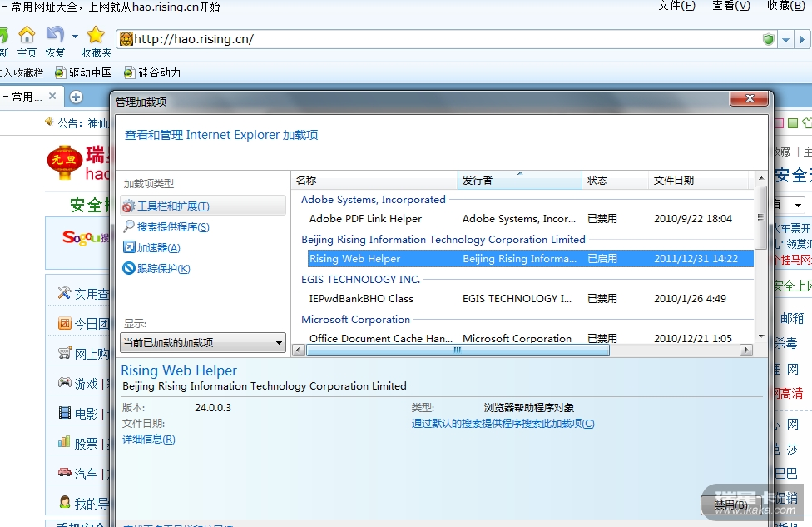812x527 pixels.
Task: Select 加速器(A) add-on type
Action: point(151,248)
